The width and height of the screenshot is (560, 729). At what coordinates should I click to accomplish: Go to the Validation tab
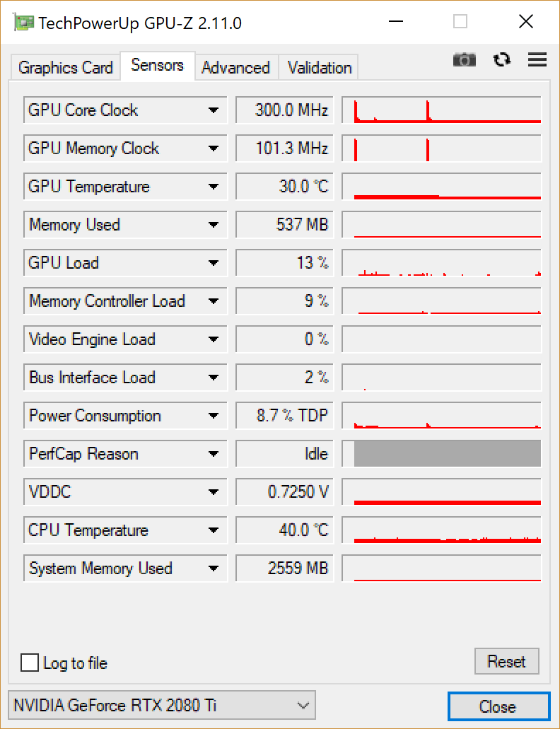[320, 68]
